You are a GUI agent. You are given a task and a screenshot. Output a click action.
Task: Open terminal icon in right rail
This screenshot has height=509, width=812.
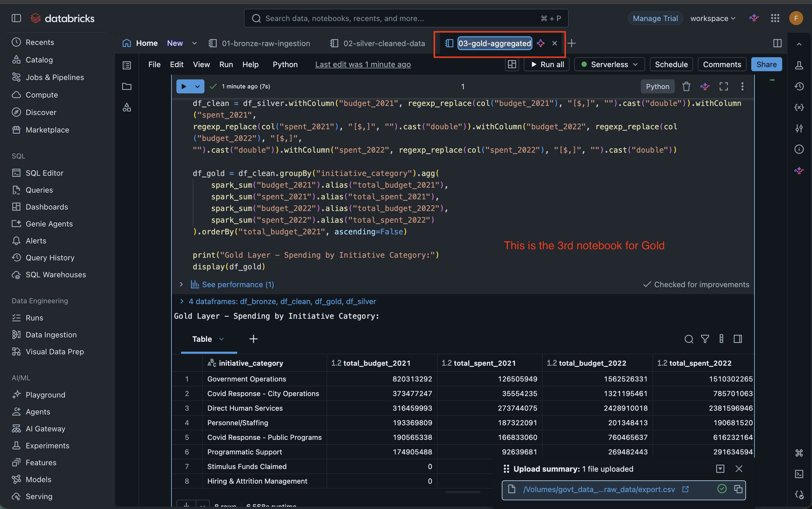pos(799,474)
